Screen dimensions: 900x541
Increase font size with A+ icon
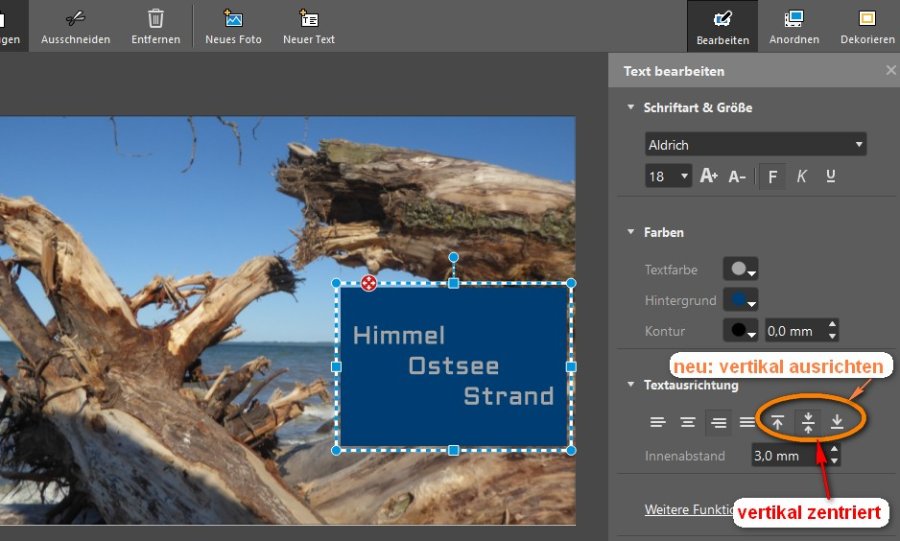coord(709,176)
